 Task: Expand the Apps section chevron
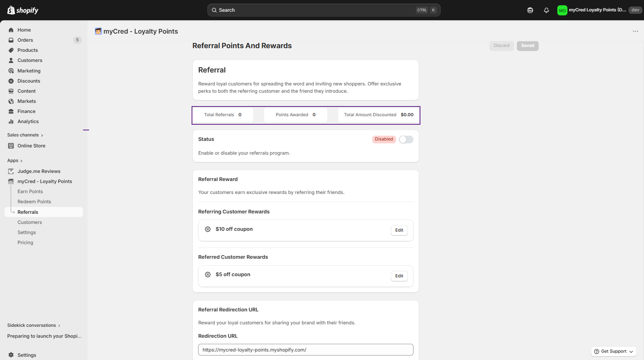click(x=21, y=161)
